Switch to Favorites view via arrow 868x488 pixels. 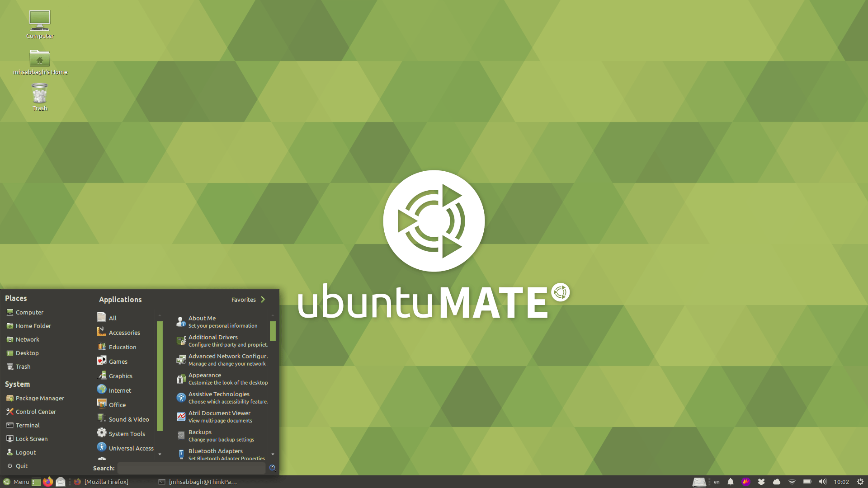pos(263,300)
